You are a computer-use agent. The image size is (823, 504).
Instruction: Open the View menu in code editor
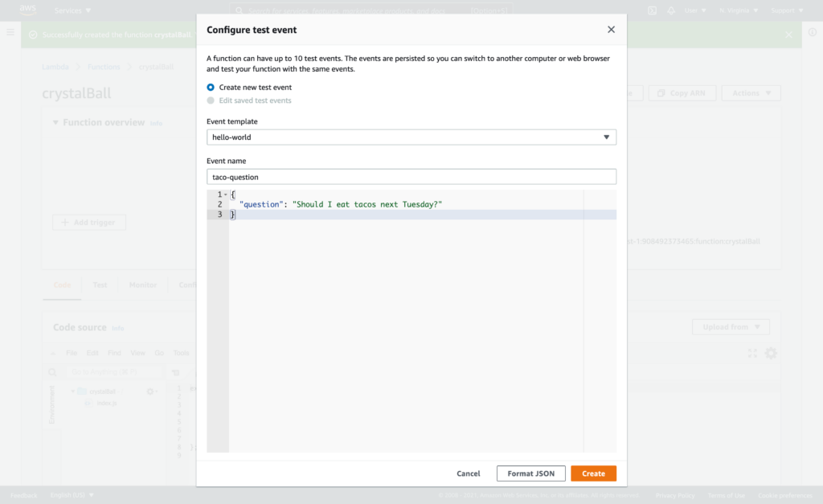click(x=137, y=353)
